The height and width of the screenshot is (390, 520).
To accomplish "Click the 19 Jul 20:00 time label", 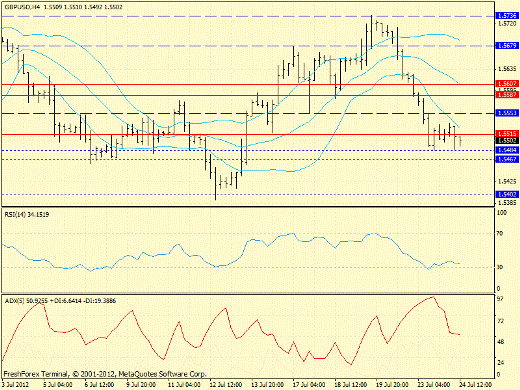I will point(392,384).
